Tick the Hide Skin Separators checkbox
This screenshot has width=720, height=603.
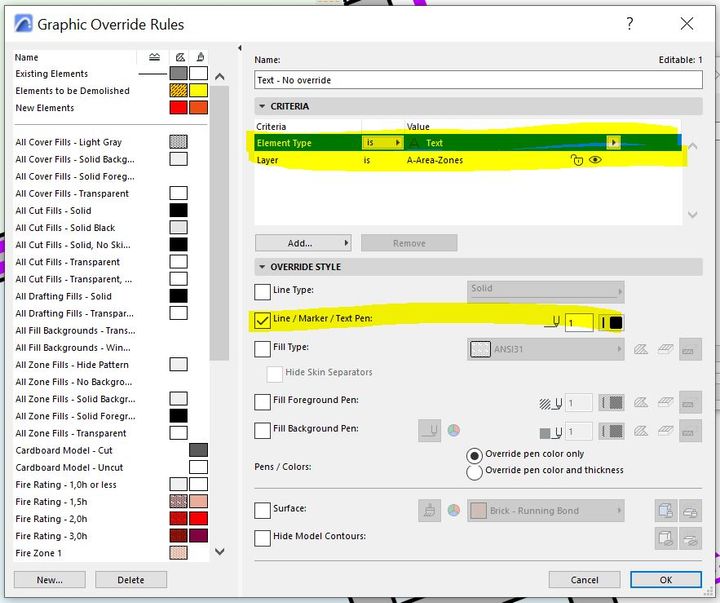[x=274, y=374]
